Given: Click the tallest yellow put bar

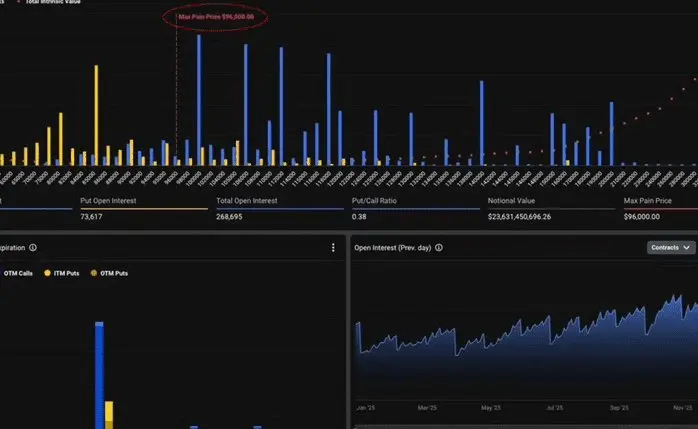Looking at the screenshot, I should (x=96, y=115).
